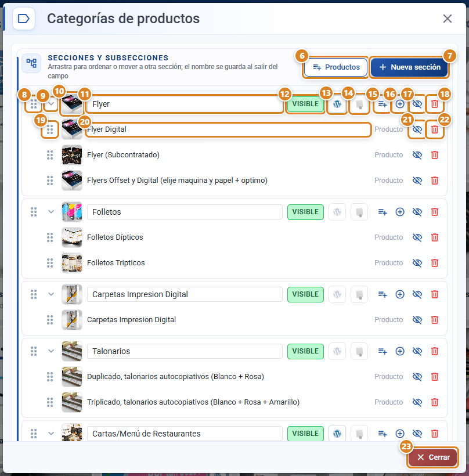Create a Nueva sección
Viewport: 469px width, 476px height.
[409, 67]
